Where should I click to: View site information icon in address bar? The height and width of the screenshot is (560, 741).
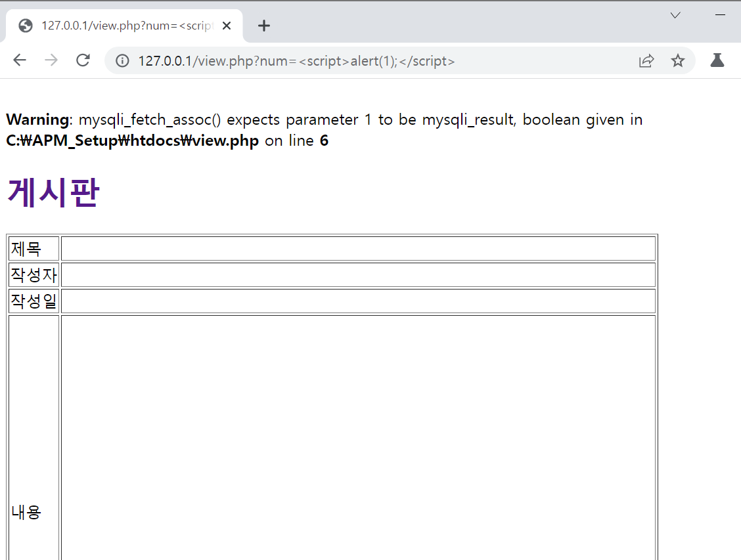[x=122, y=61]
